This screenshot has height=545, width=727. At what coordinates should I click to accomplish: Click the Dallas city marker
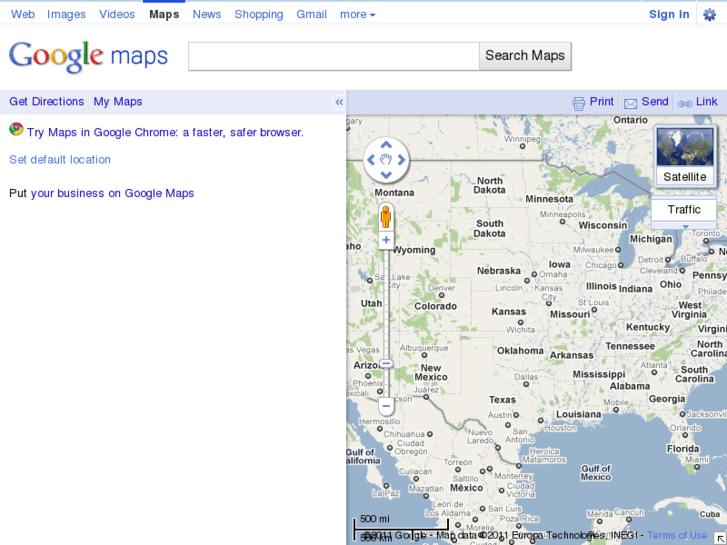(526, 384)
